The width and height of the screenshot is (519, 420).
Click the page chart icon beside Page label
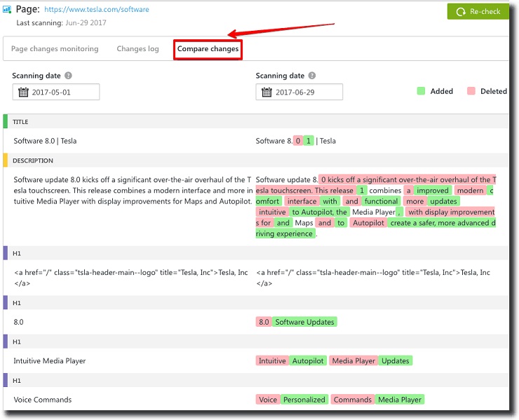pos(6,9)
